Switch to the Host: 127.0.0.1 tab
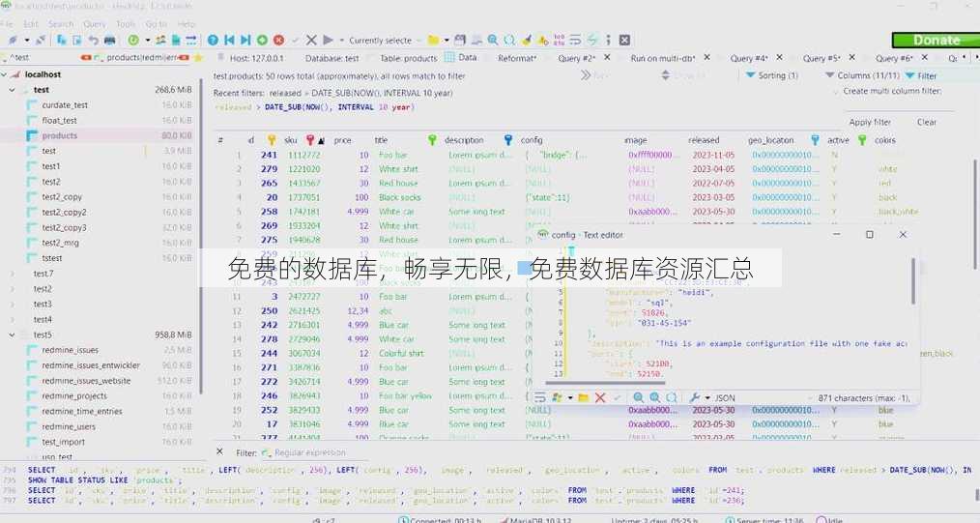The image size is (980, 523). 256,58
